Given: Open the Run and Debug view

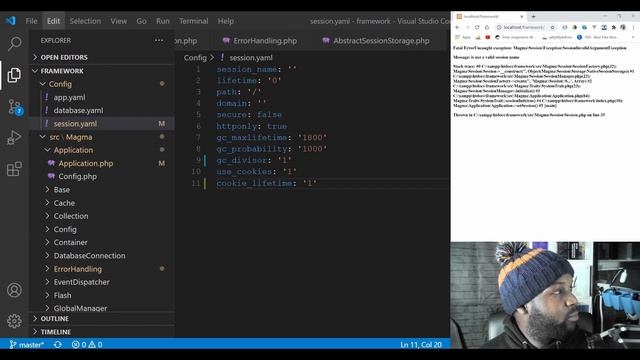Looking at the screenshot, I should tap(14, 138).
